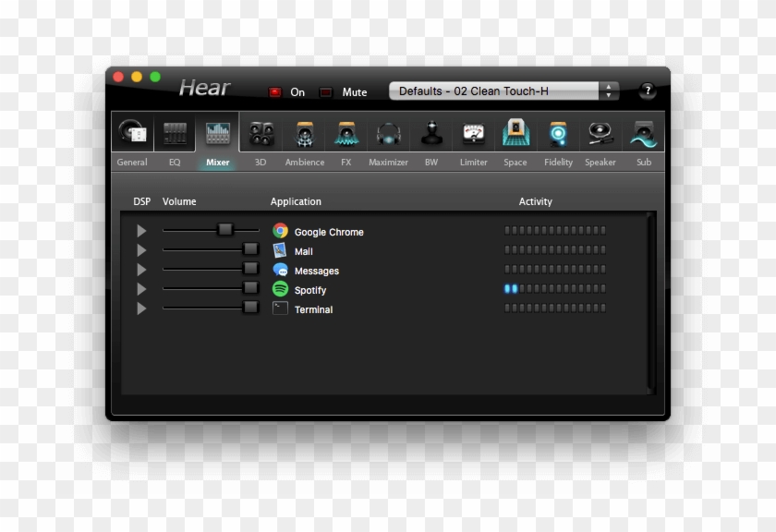Toggle the Mute indicator
Screen dimensions: 776x532
[x=326, y=92]
